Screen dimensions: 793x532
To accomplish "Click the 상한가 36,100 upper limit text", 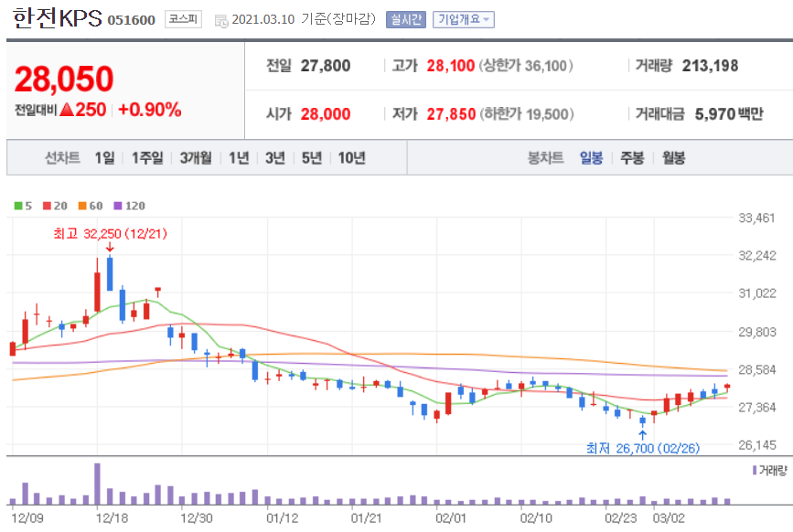I will pyautogui.click(x=526, y=66).
